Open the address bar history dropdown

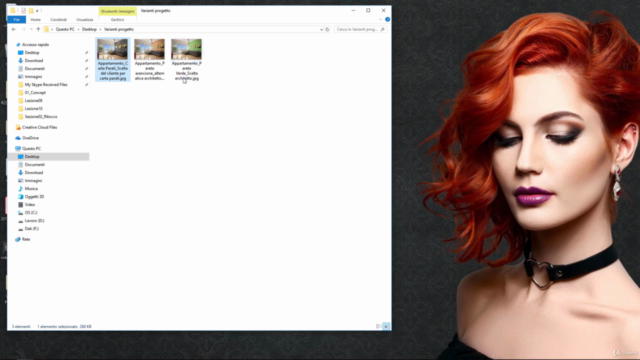[x=321, y=29]
